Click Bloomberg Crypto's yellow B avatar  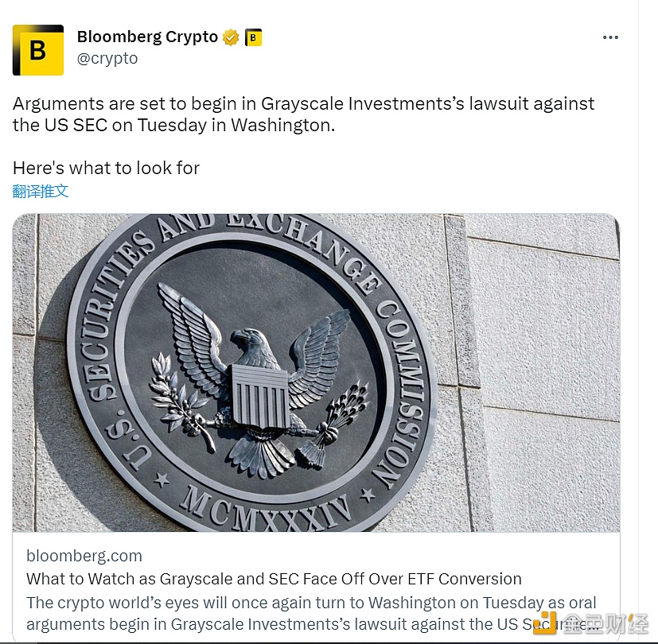(37, 48)
